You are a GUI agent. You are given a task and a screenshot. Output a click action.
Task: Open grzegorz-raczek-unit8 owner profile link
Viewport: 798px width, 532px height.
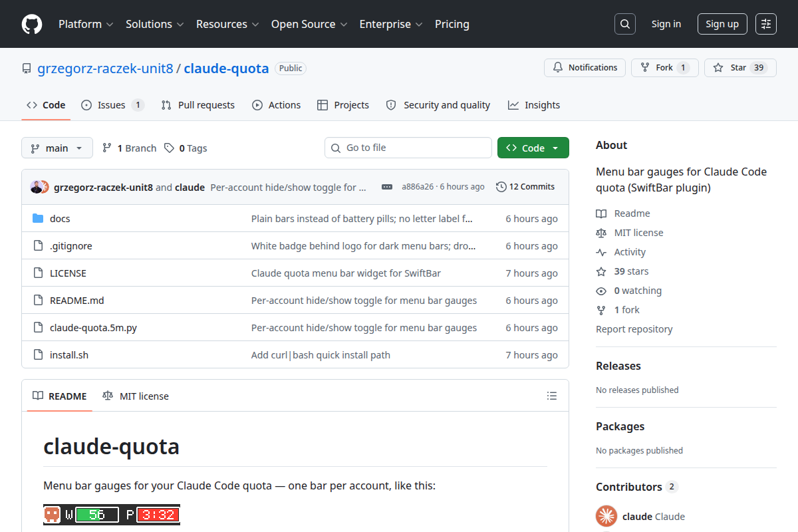point(105,68)
